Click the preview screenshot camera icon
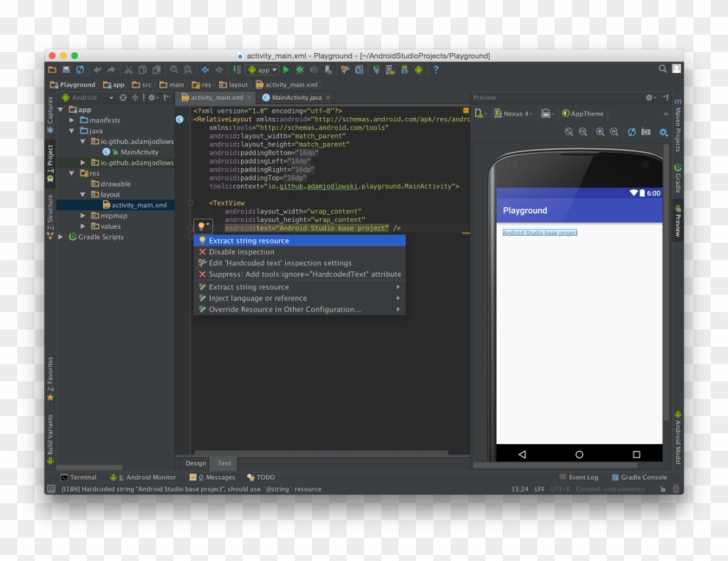Image resolution: width=728 pixels, height=561 pixels. 646,132
